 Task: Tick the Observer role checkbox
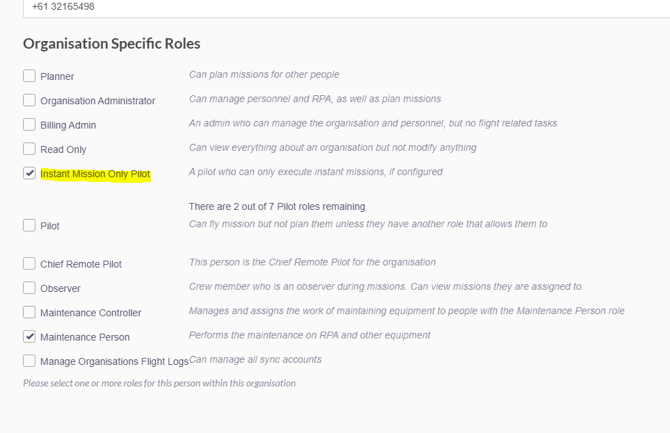pos(30,288)
